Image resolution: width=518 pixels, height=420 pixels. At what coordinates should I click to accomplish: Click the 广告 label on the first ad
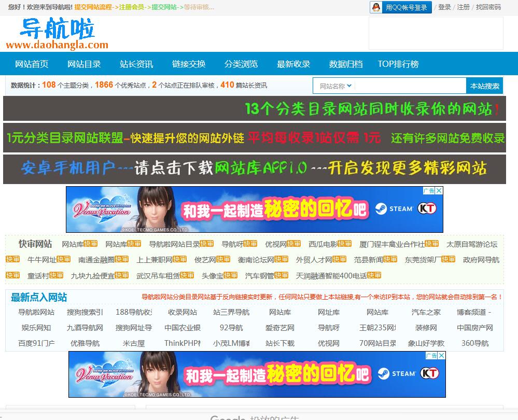(429, 191)
